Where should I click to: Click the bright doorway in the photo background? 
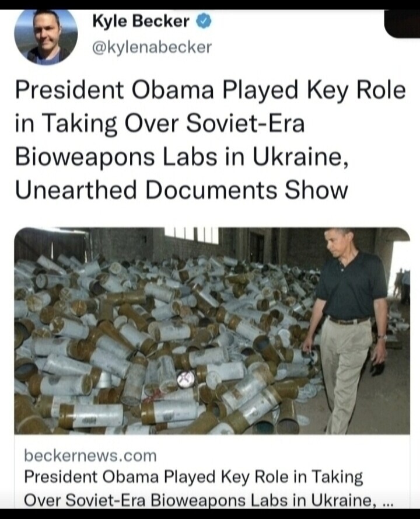[400, 276]
